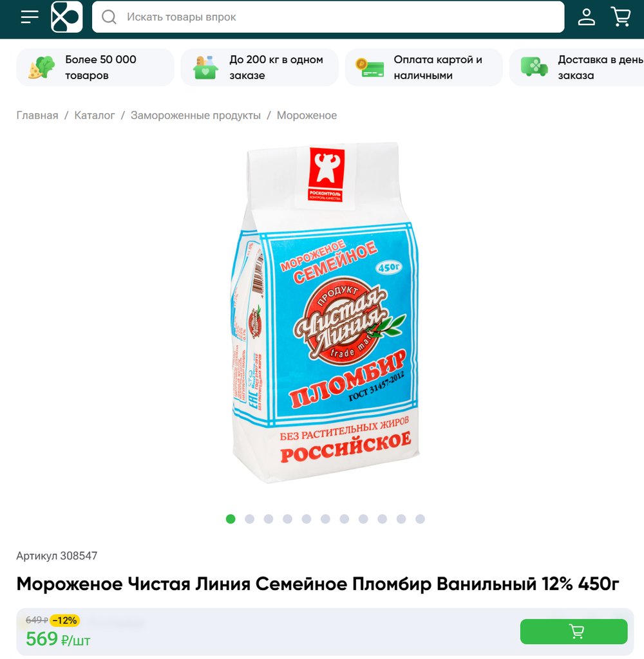Click in the 'Искать товары впрок' search field
Screen dimensions: 644x659
click(328, 17)
